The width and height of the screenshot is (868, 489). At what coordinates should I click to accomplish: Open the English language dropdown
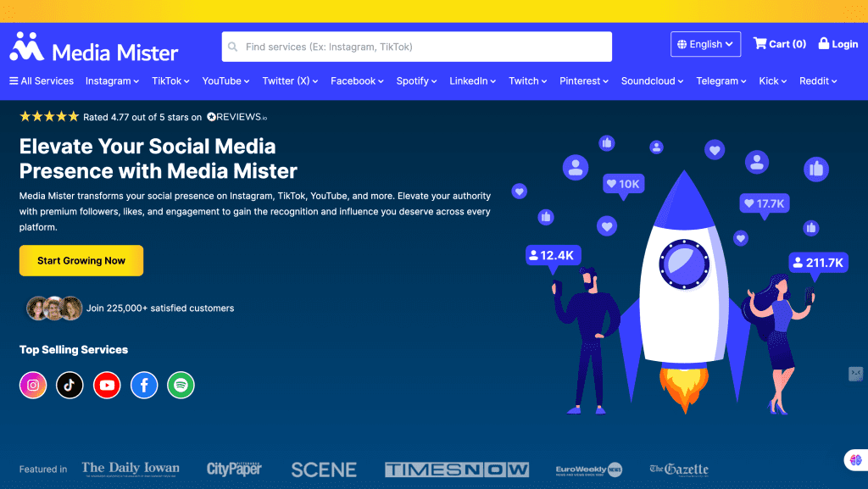(705, 44)
